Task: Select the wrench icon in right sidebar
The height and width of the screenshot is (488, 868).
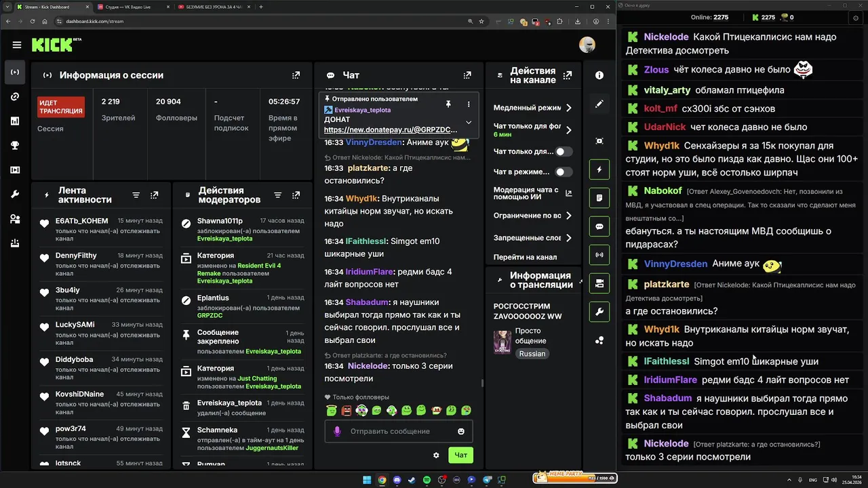Action: coord(599,312)
